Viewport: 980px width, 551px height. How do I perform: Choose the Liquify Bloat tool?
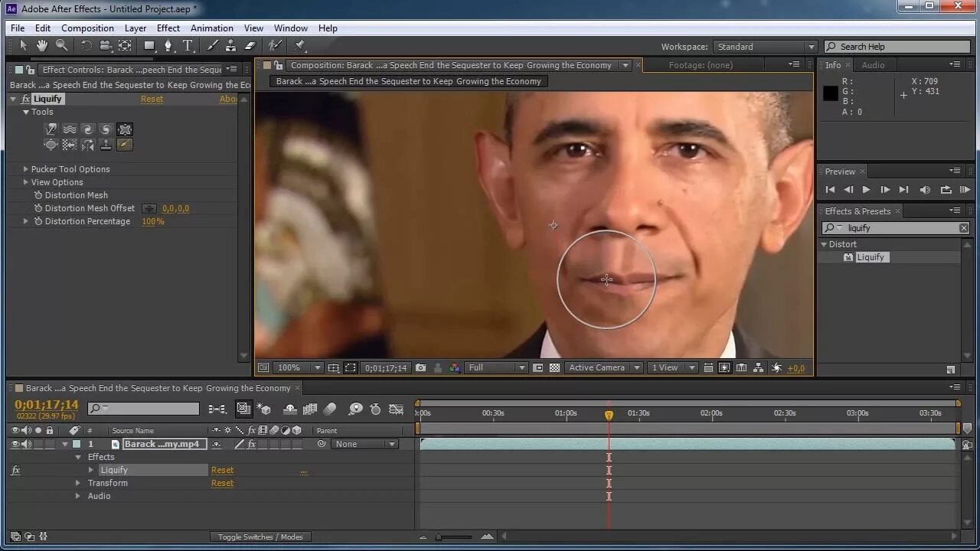(x=51, y=145)
